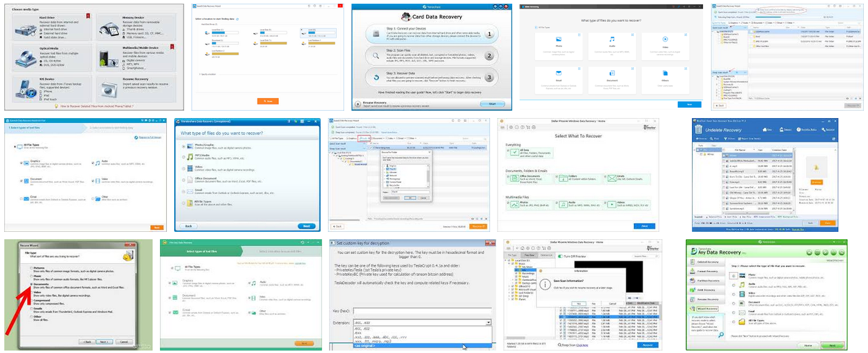Image resolution: width=868 pixels, height=353 pixels.
Task: Click Card Data Recovery mascot logo
Action: pyautogui.click(x=405, y=17)
